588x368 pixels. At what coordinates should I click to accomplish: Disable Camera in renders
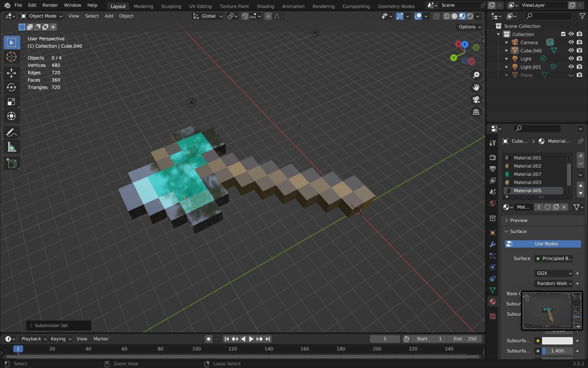click(579, 42)
